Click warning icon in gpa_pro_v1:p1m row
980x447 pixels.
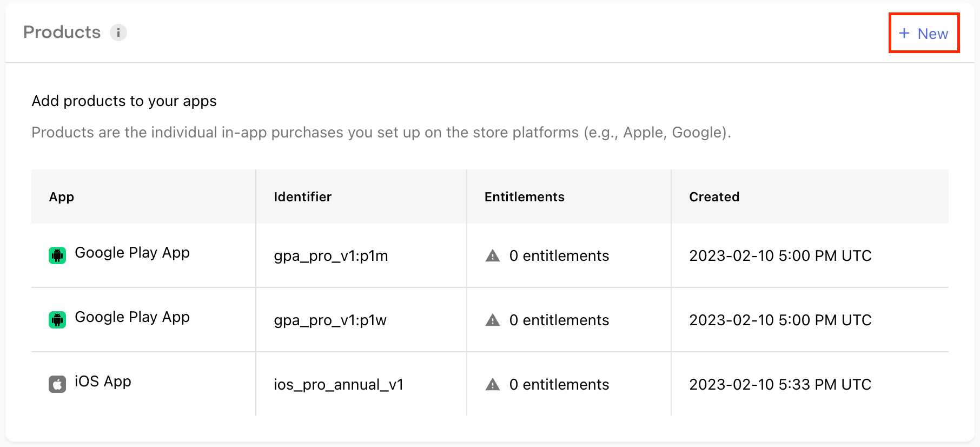(493, 255)
